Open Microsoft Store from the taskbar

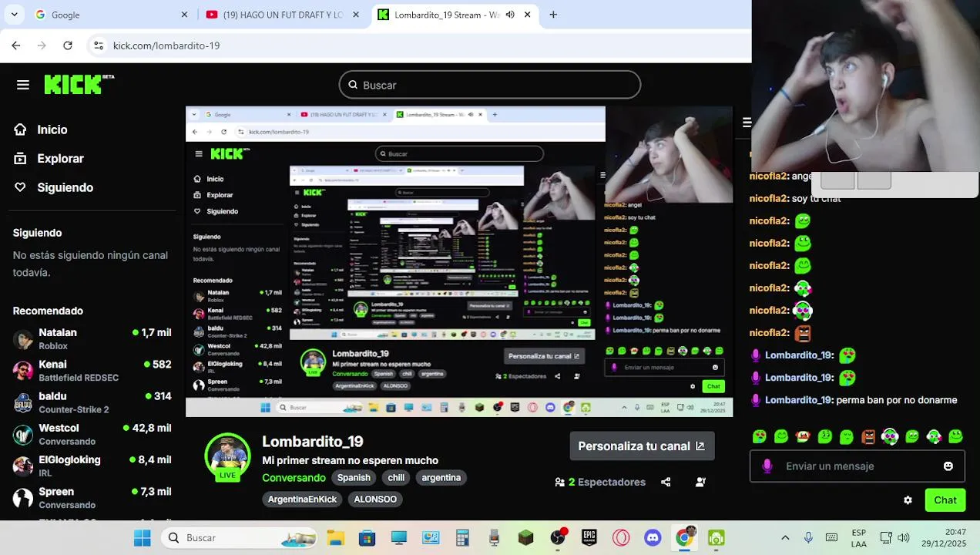[x=367, y=538]
